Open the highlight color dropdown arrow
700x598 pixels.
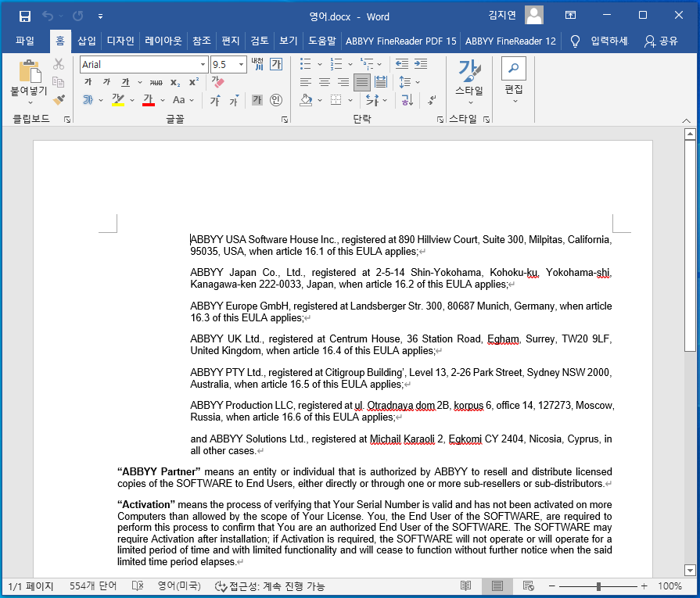coord(132,100)
